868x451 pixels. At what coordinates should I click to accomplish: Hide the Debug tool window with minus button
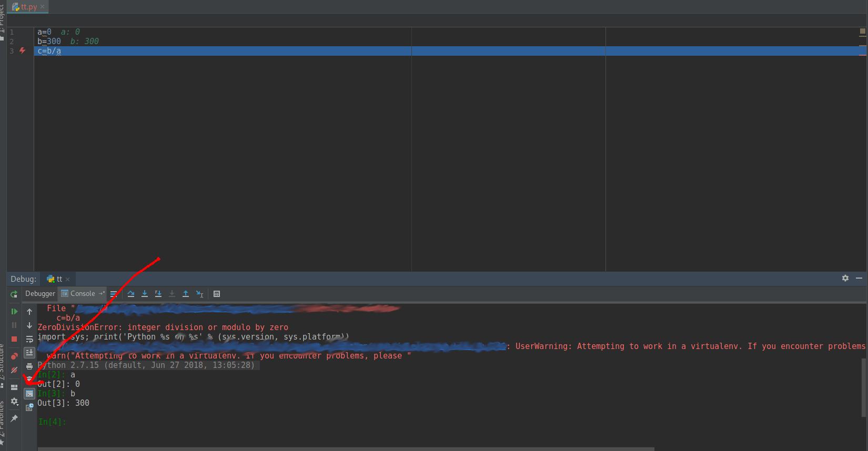click(859, 278)
